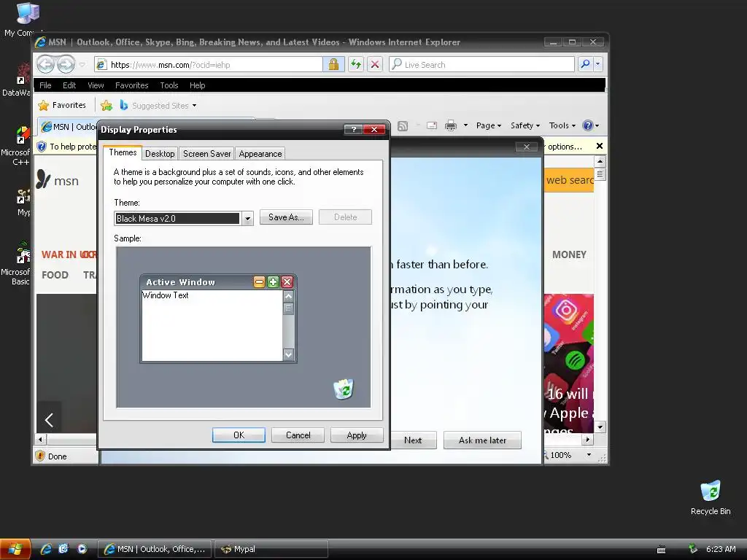
Task: Go back with the IE Back arrow
Action: pyautogui.click(x=46, y=64)
